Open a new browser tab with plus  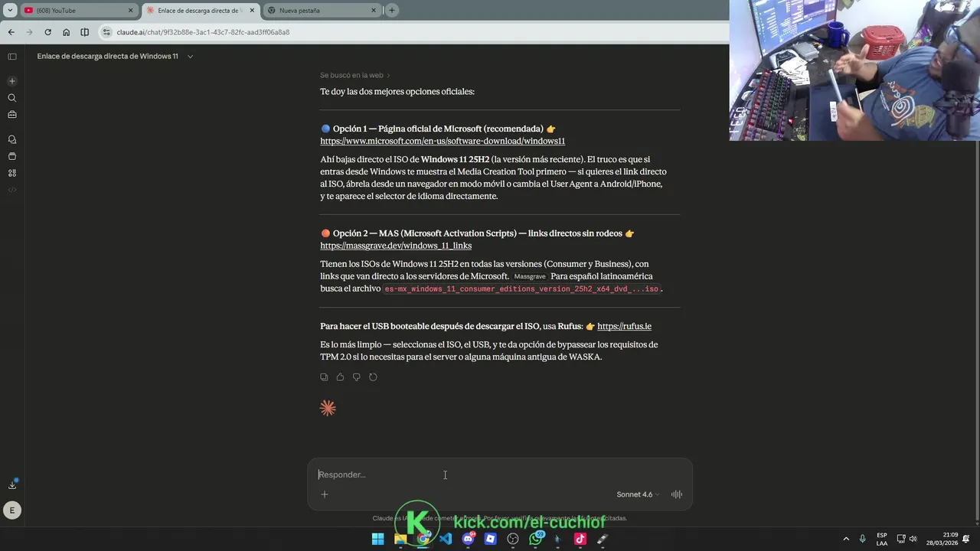pyautogui.click(x=392, y=11)
